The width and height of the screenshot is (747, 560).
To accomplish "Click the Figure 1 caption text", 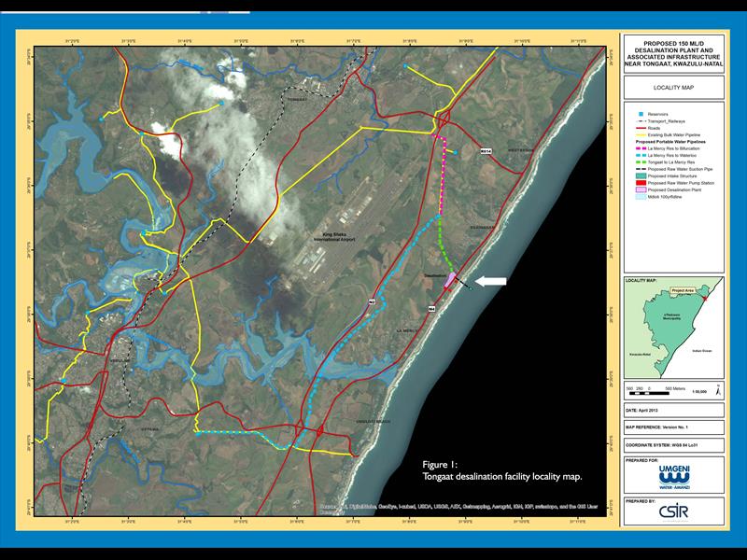I will tap(502, 469).
